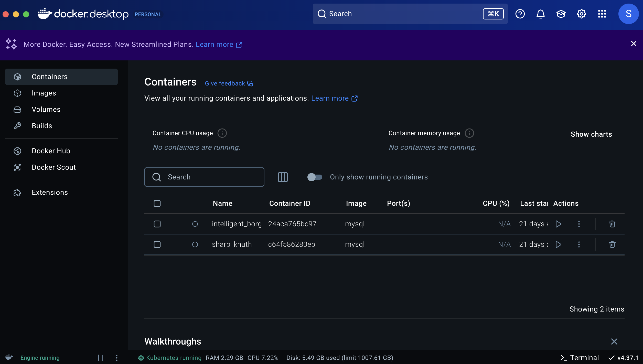This screenshot has height=364, width=643.
Task: Click the Container CPU usage info icon
Action: tap(222, 133)
